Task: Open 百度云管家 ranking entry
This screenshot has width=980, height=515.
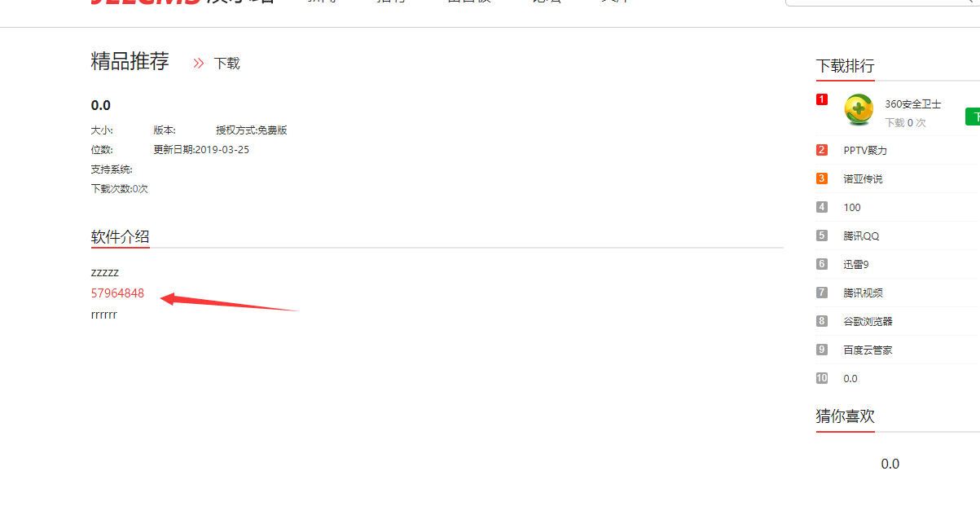Action: 868,350
